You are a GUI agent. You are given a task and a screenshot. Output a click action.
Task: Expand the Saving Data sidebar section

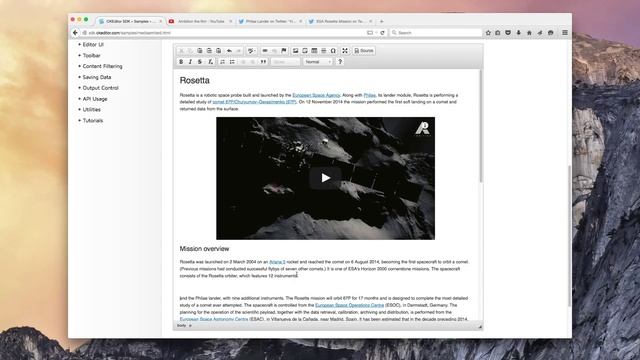tap(97, 77)
